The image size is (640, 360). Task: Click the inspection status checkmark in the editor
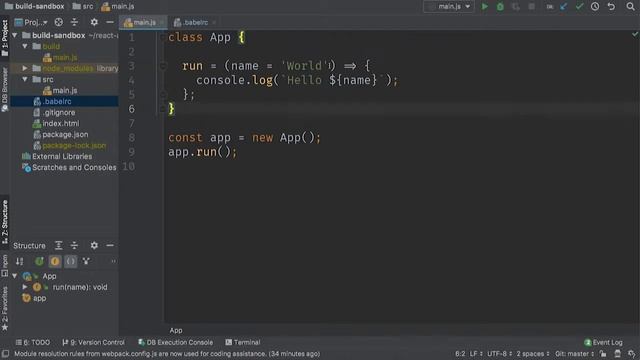tap(635, 35)
